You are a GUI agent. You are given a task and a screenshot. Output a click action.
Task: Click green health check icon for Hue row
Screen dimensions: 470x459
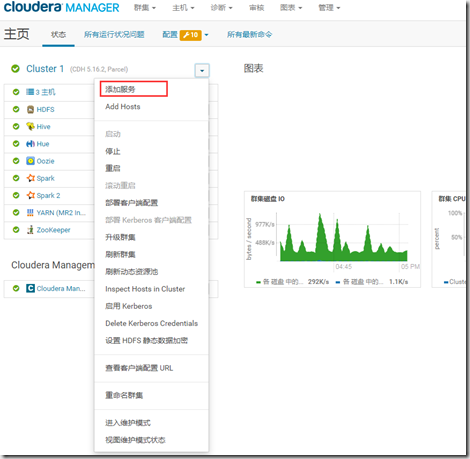(x=16, y=144)
